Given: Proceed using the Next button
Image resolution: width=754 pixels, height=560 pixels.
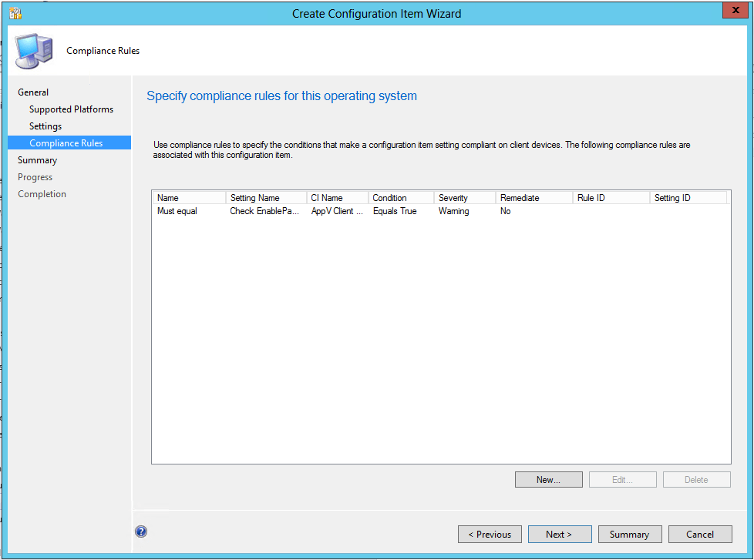Looking at the screenshot, I should (560, 534).
